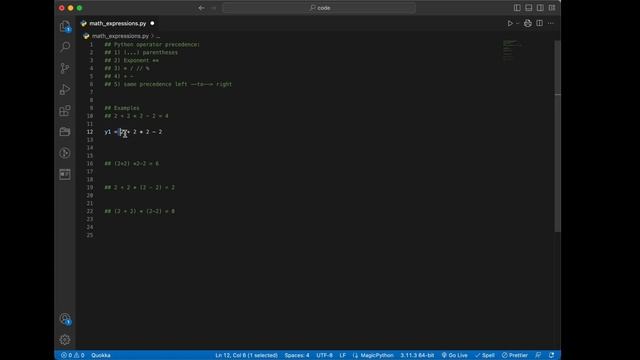Toggle the primary side bar layout icon
This screenshot has width=640, height=360.
(517, 8)
